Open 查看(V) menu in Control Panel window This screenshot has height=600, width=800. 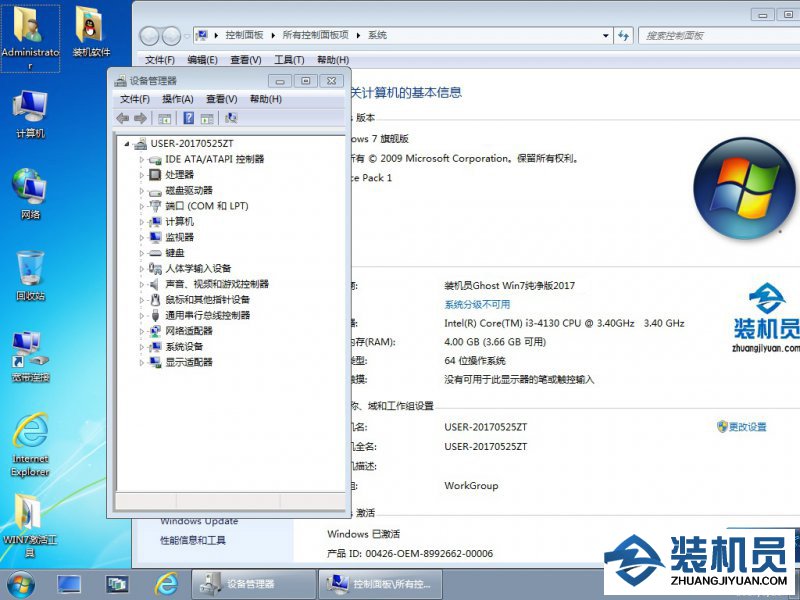click(x=246, y=60)
